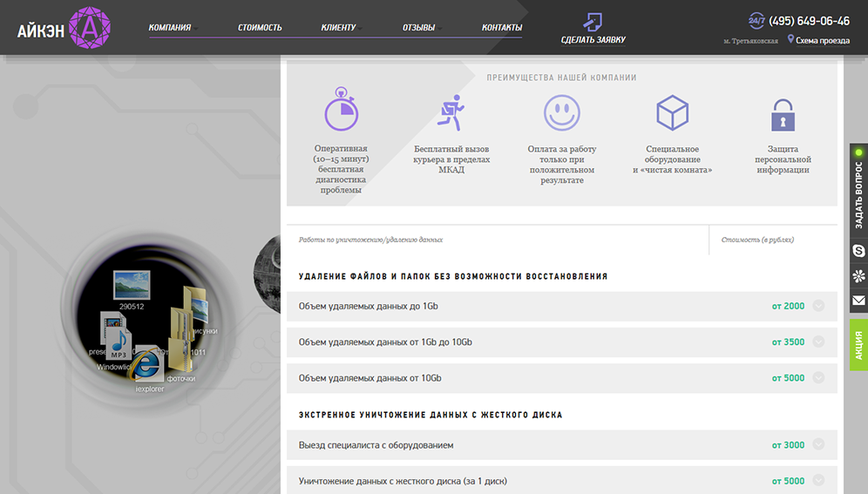
Task: Go to Отзывы section
Action: pos(418,27)
